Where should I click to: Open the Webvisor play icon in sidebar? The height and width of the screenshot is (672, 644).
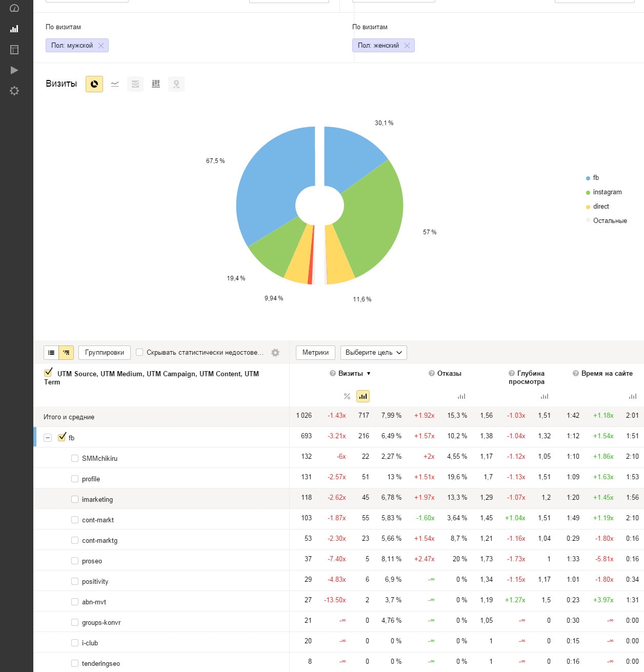[x=14, y=70]
